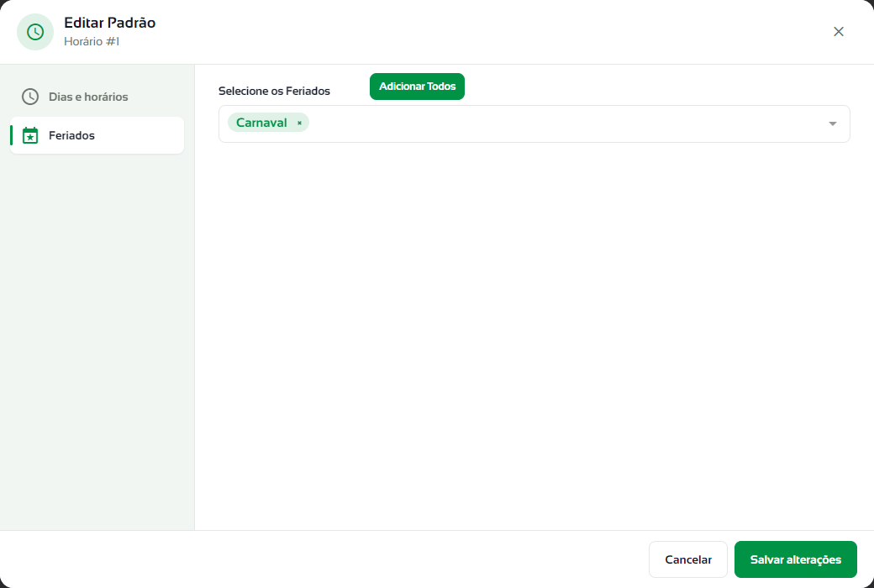874x588 pixels.
Task: Click the empty footer space left of Cancelar
Action: (324, 559)
